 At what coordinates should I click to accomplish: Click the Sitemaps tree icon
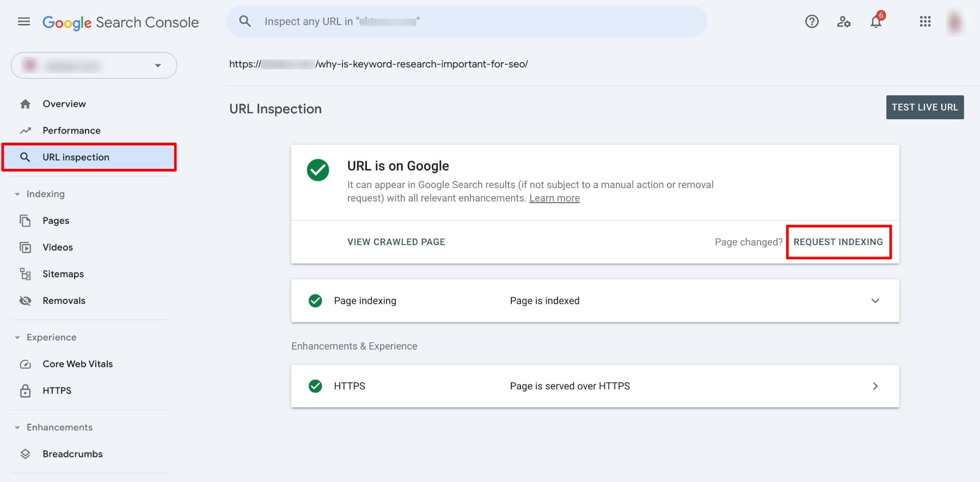click(x=25, y=274)
